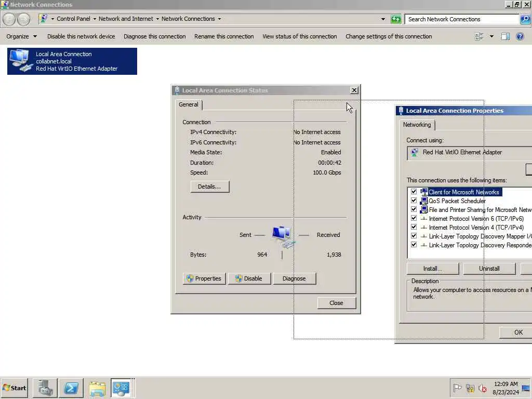Screen dimensions: 532x399
Task: Click the Network and Internet breadcrumb
Action: tap(126, 19)
